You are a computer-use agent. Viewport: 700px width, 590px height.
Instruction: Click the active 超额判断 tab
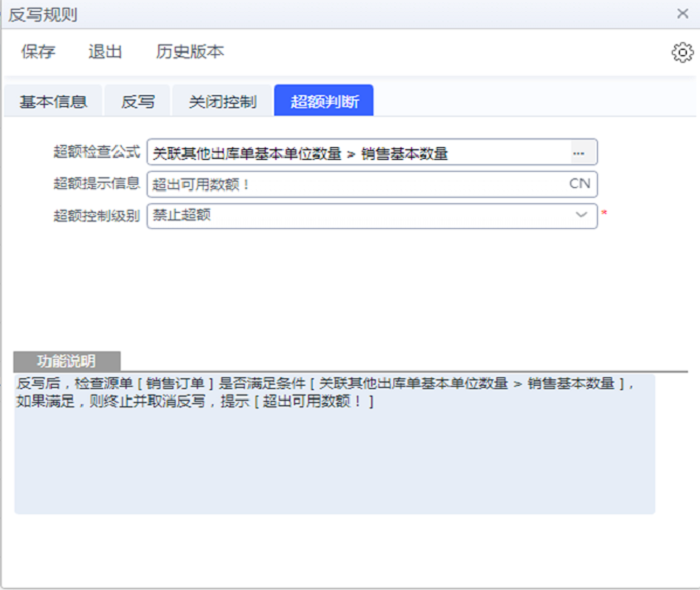pyautogui.click(x=323, y=101)
